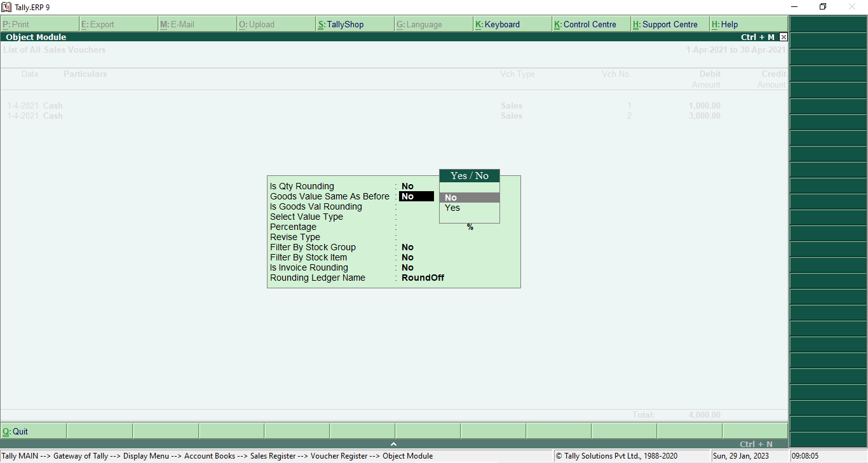Open Help from the top toolbar
The image size is (868, 463).
point(728,24)
